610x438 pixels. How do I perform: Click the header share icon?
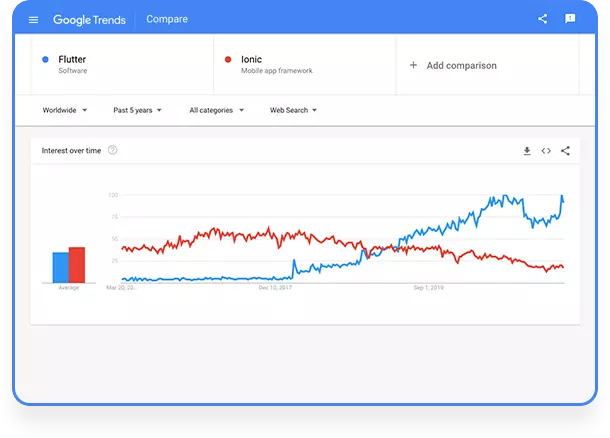543,19
